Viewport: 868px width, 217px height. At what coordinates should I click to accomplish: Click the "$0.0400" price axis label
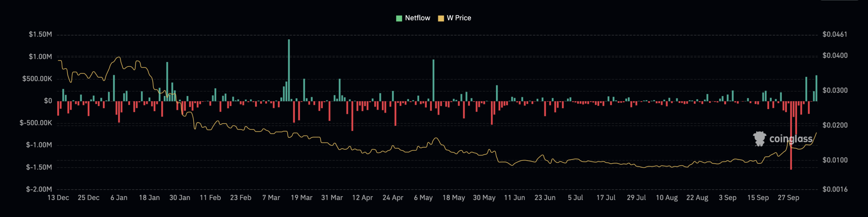tap(835, 55)
